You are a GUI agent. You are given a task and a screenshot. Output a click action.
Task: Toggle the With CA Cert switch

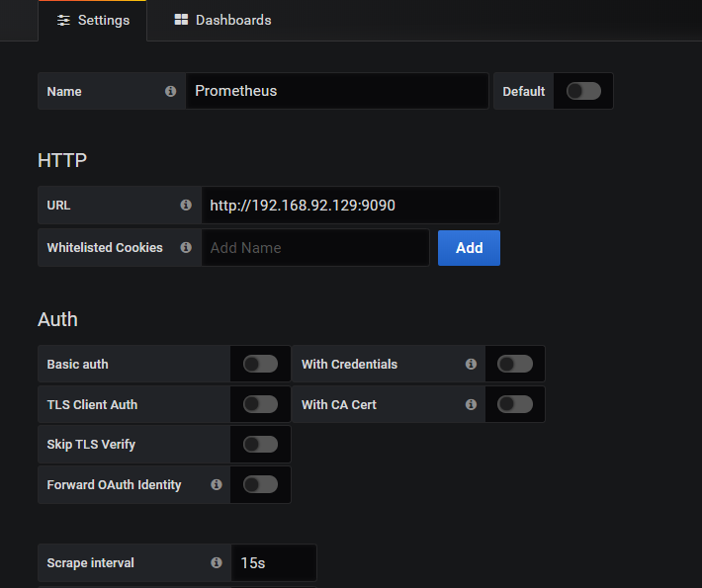click(515, 404)
